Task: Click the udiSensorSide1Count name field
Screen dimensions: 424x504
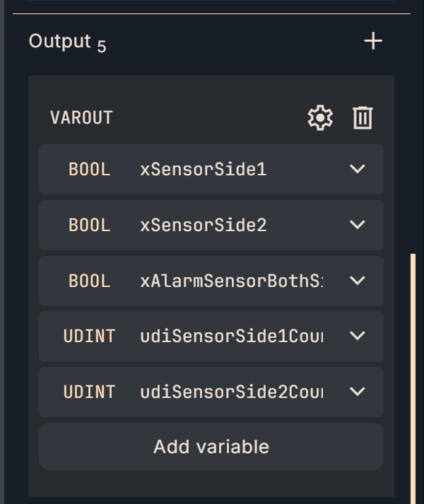Action: click(x=231, y=336)
